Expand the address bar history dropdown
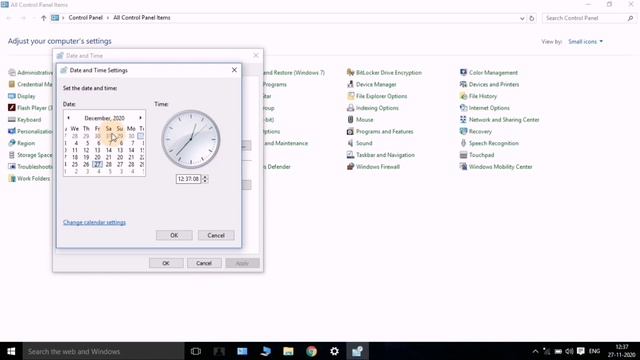640x360 pixels. pyautogui.click(x=522, y=18)
